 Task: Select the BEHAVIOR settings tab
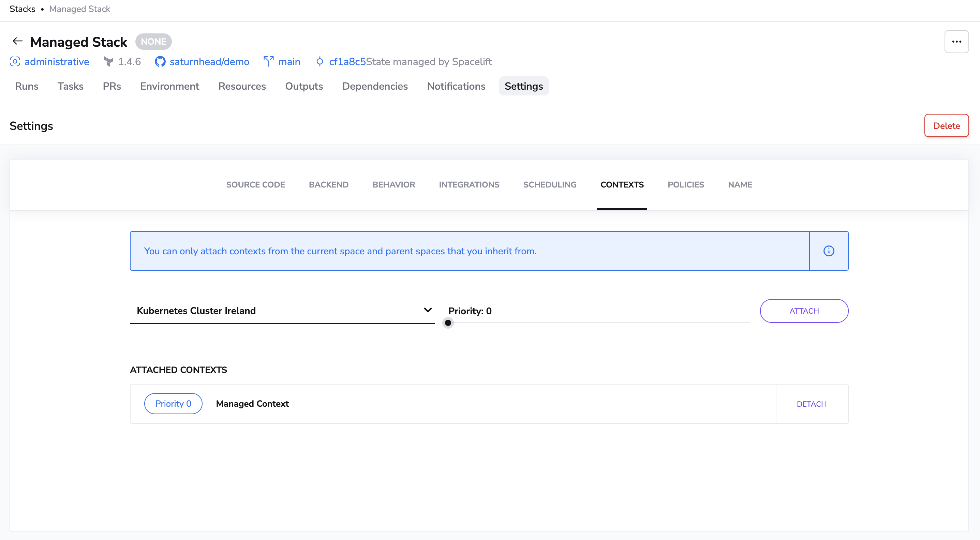pos(394,184)
